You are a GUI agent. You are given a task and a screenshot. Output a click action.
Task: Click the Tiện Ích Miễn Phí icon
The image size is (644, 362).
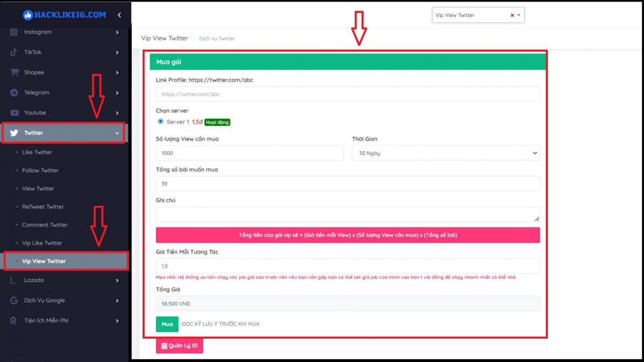pos(14,321)
